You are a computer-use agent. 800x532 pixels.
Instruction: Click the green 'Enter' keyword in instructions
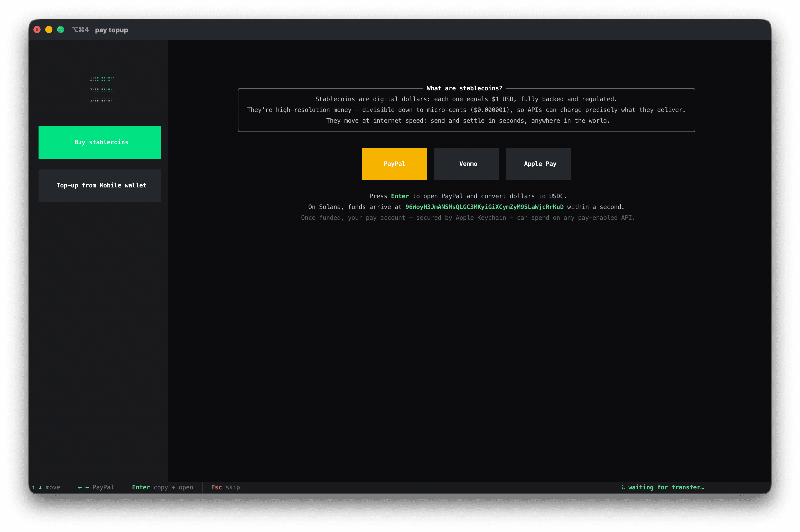click(x=399, y=196)
